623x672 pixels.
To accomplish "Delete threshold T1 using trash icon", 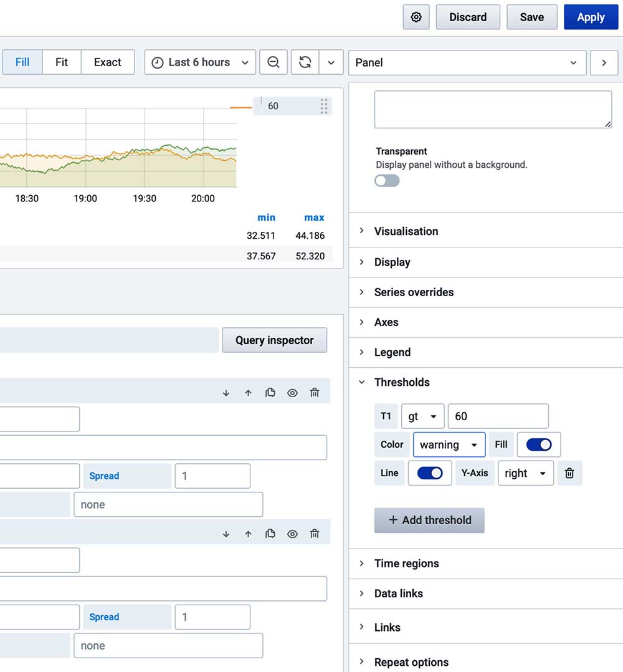I will tap(569, 473).
